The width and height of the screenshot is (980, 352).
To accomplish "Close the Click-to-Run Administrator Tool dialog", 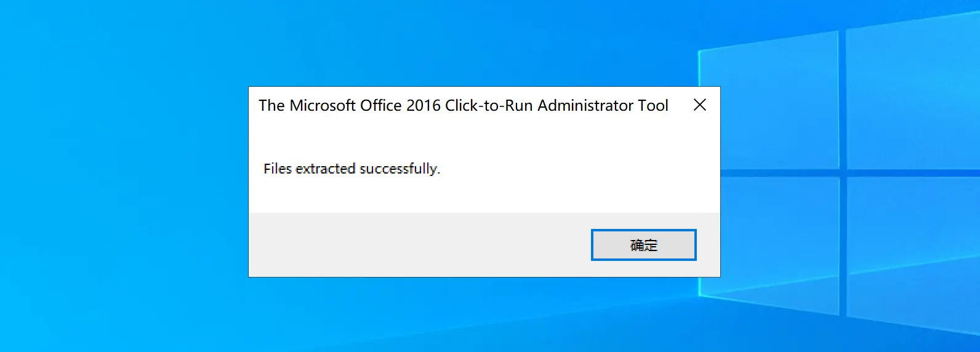I will pyautogui.click(x=700, y=105).
